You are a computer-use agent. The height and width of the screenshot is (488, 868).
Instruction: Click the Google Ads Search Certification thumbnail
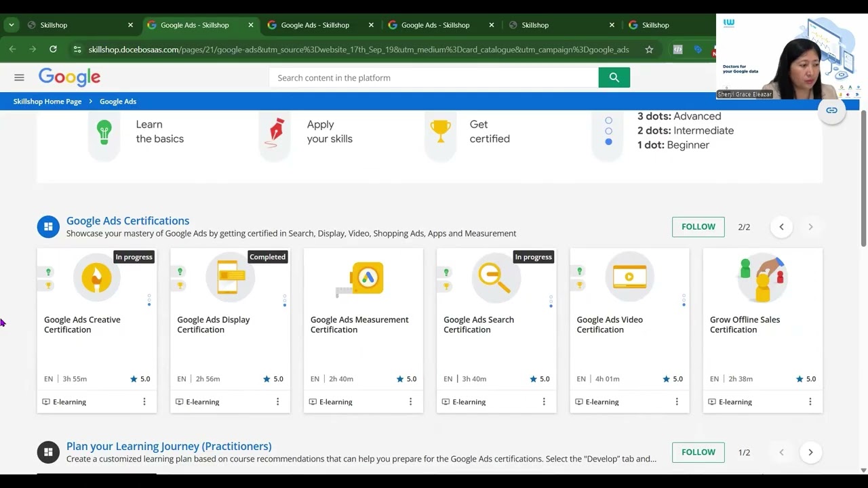(x=496, y=277)
